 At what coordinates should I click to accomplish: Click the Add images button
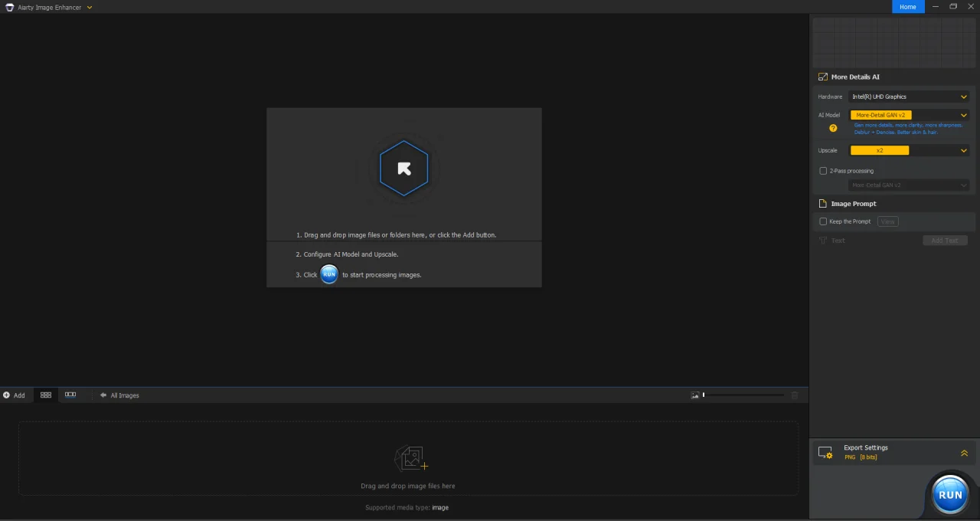[x=14, y=395]
